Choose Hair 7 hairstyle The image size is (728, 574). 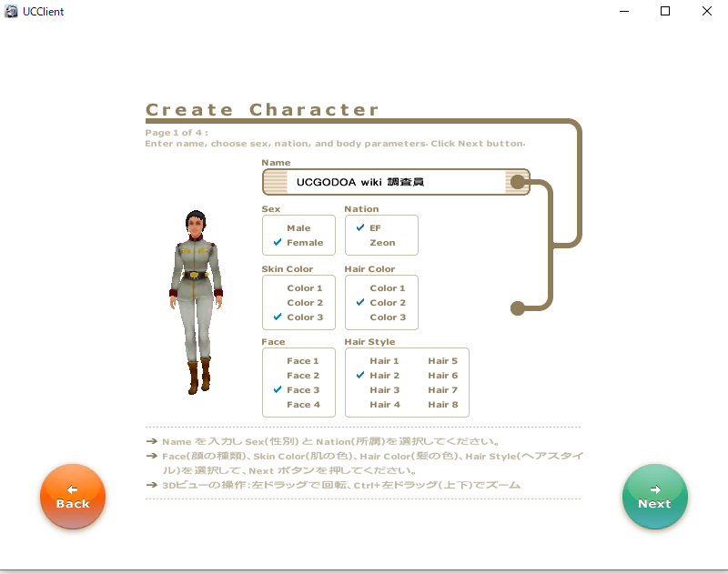click(442, 389)
